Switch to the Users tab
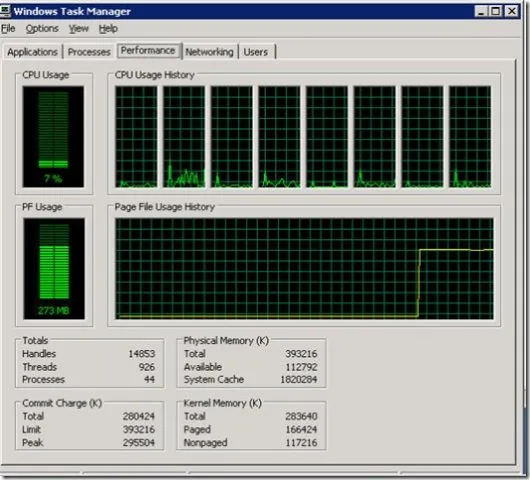This screenshot has width=530, height=480. 256,52
